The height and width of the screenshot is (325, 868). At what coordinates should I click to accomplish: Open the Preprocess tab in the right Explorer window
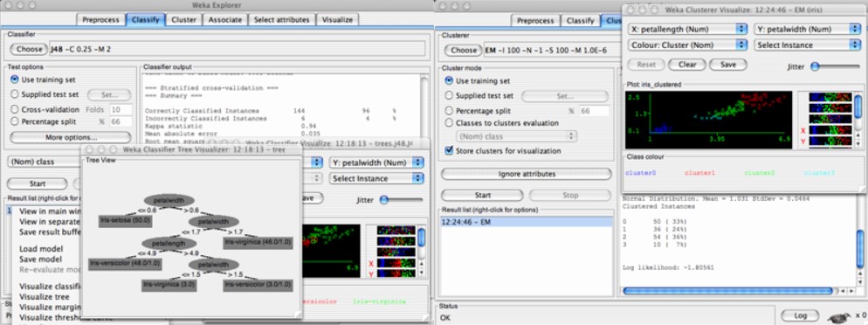click(x=535, y=20)
